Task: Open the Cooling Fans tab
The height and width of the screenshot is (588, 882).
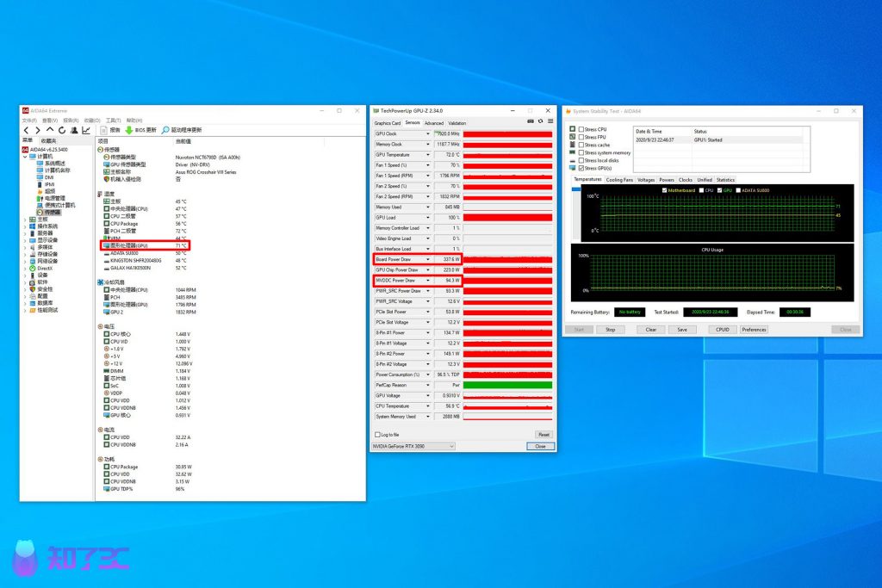Action: click(619, 180)
